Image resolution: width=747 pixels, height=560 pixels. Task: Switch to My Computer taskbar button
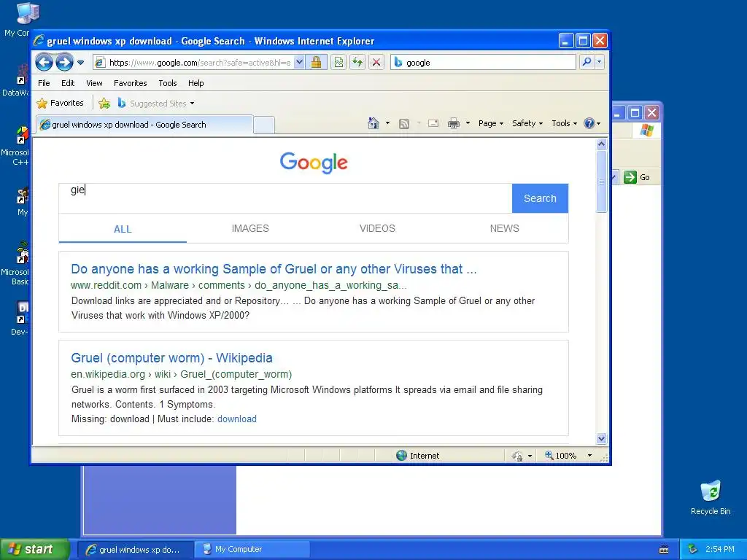click(x=252, y=550)
